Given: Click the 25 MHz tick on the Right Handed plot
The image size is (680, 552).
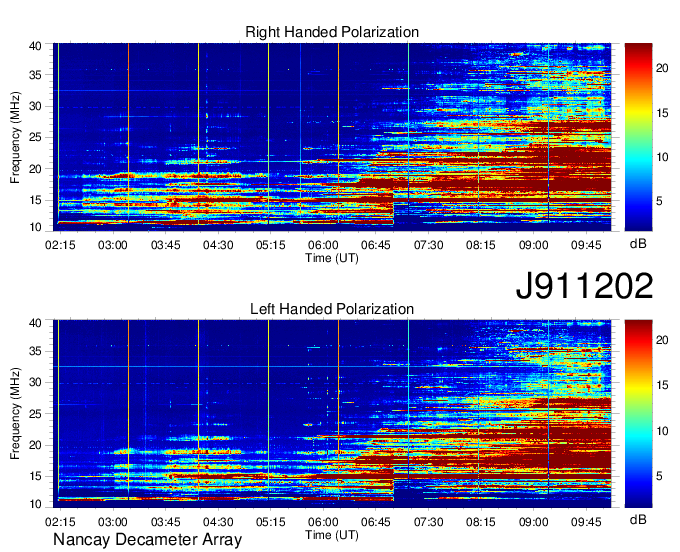Looking at the screenshot, I should [x=35, y=137].
